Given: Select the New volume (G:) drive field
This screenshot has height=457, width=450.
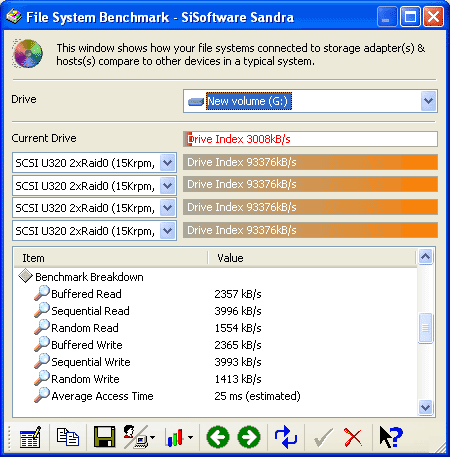Looking at the screenshot, I should tap(310, 101).
